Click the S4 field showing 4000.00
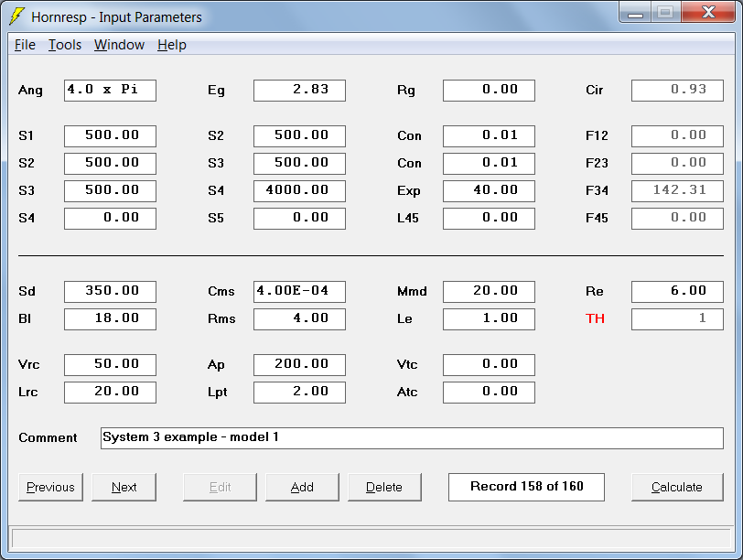The width and height of the screenshot is (743, 560). click(299, 191)
